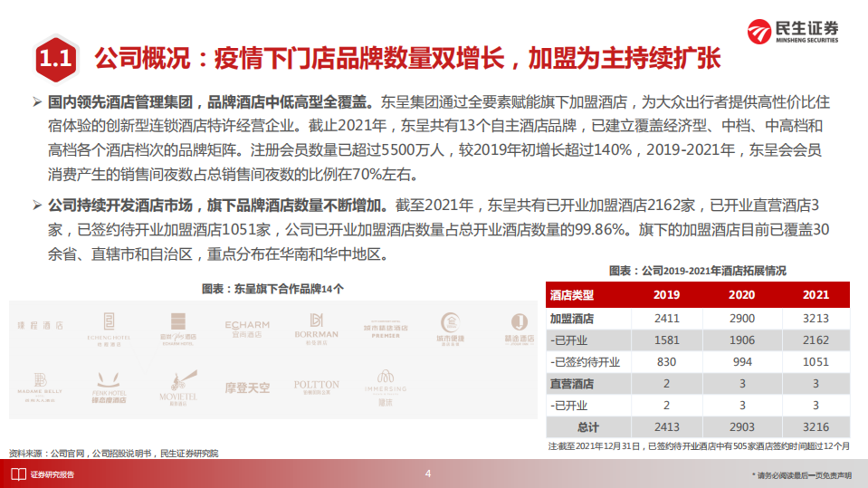This screenshot has width=868, height=488.
Task: Click the total value 3216
Action: click(x=816, y=427)
